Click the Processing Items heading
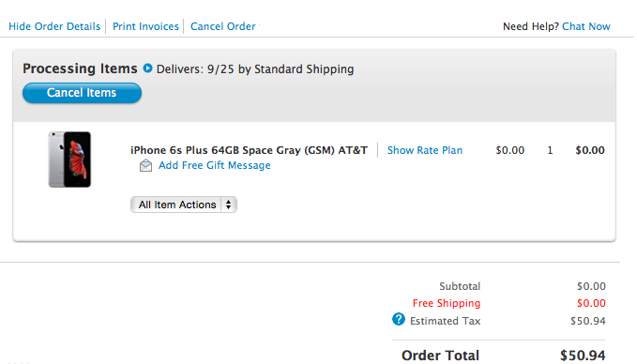 80,68
